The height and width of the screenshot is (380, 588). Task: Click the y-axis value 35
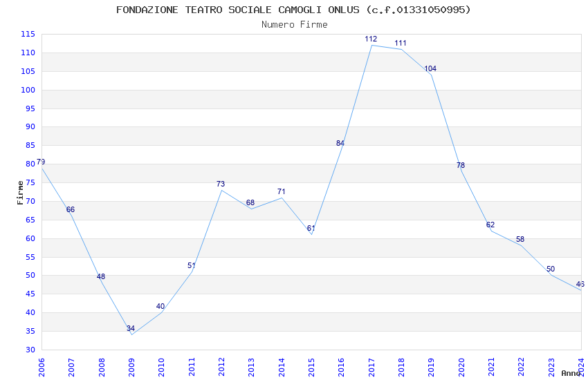click(x=30, y=332)
